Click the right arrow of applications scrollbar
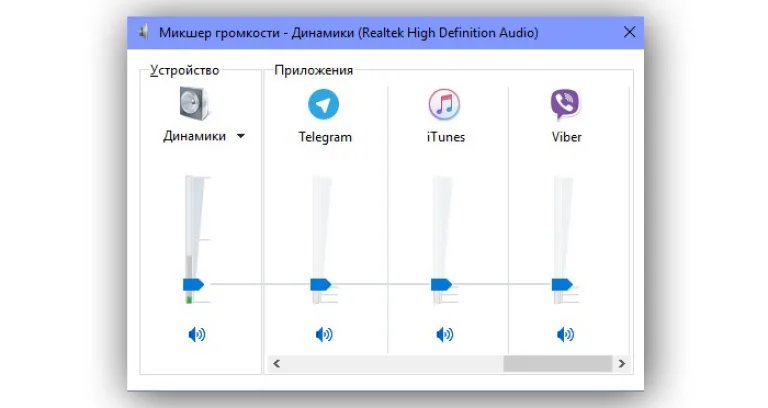Viewport: 768px width, 408px height. tap(622, 363)
